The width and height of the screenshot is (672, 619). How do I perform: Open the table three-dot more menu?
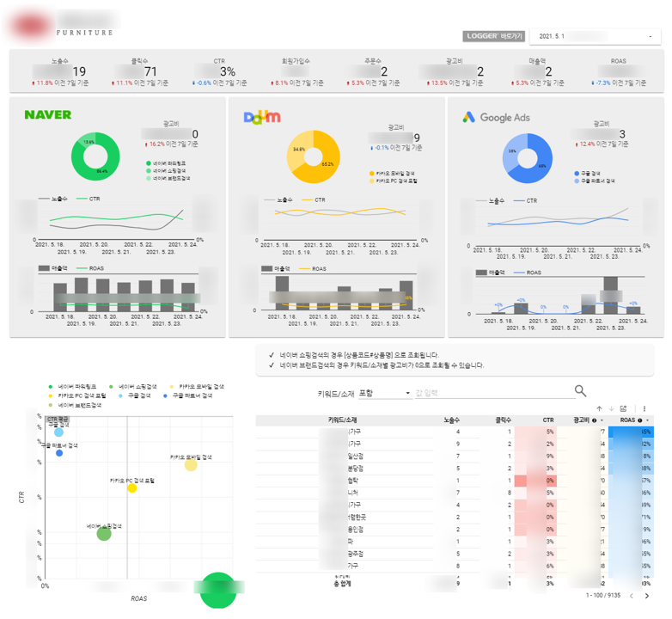(645, 408)
